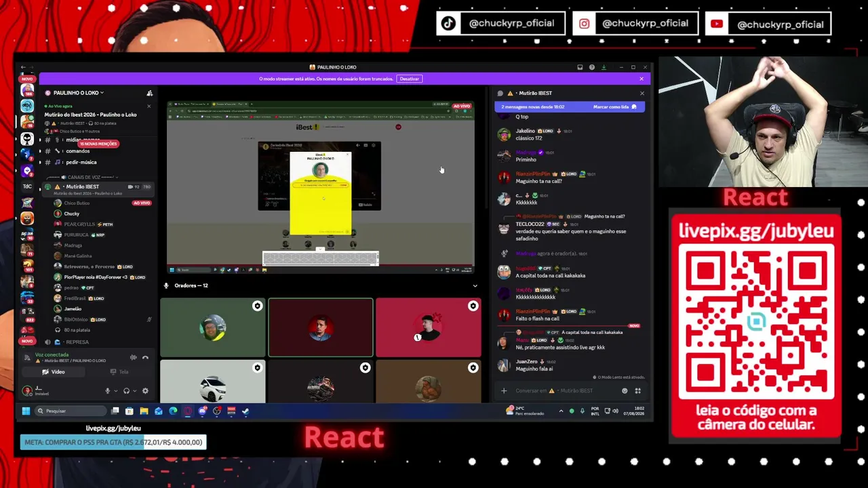
Task: Open Discord help question mark icon
Action: (x=592, y=67)
